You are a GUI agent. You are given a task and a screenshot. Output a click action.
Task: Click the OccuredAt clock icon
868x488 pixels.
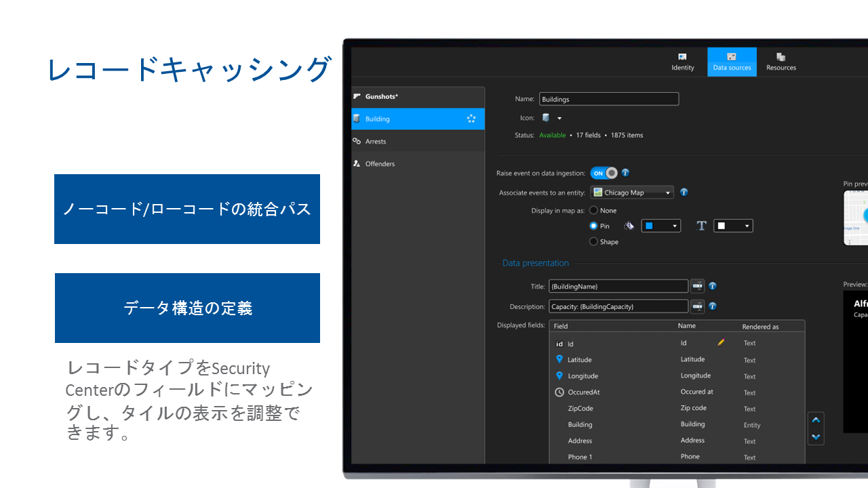pos(559,392)
